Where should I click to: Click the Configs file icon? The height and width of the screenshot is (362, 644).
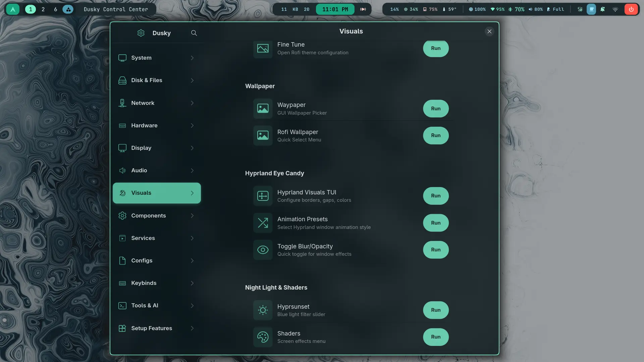point(122,260)
